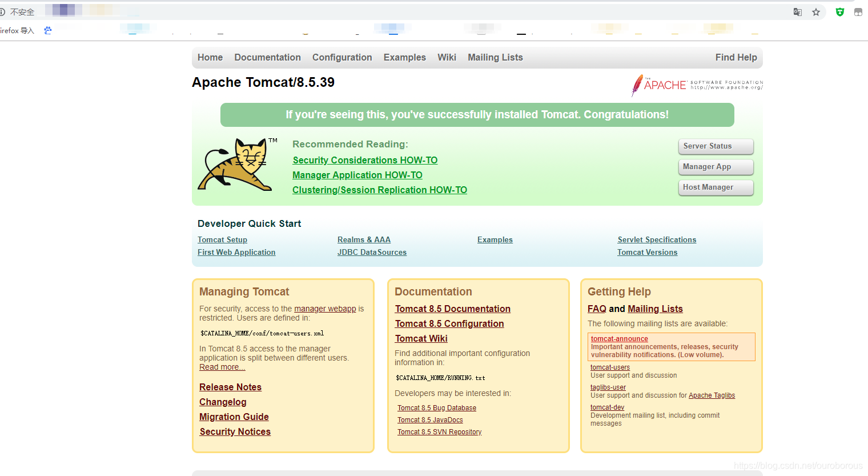Click the Manager App button

tap(716, 167)
